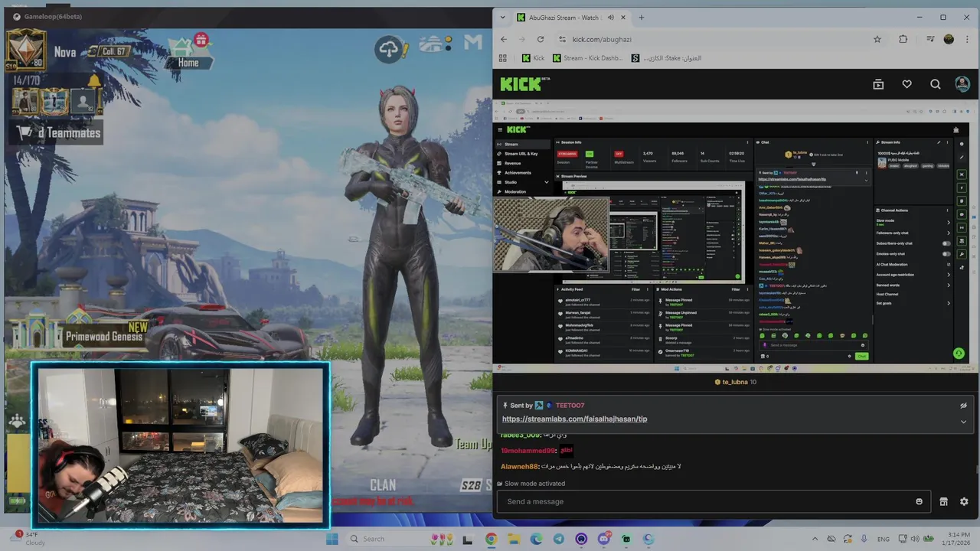This screenshot has width=980, height=551.
Task: Expand Account age restriction option
Action: (x=949, y=274)
